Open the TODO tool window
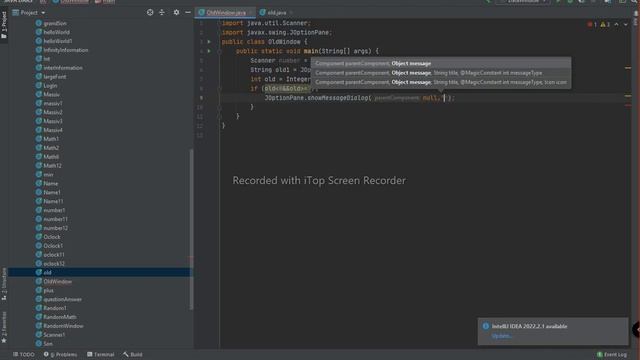 [24, 354]
